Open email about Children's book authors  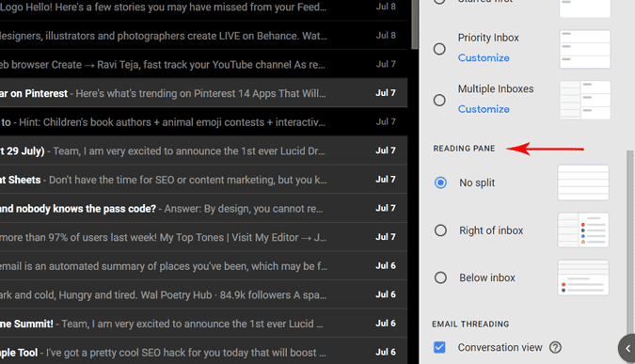[x=204, y=122]
